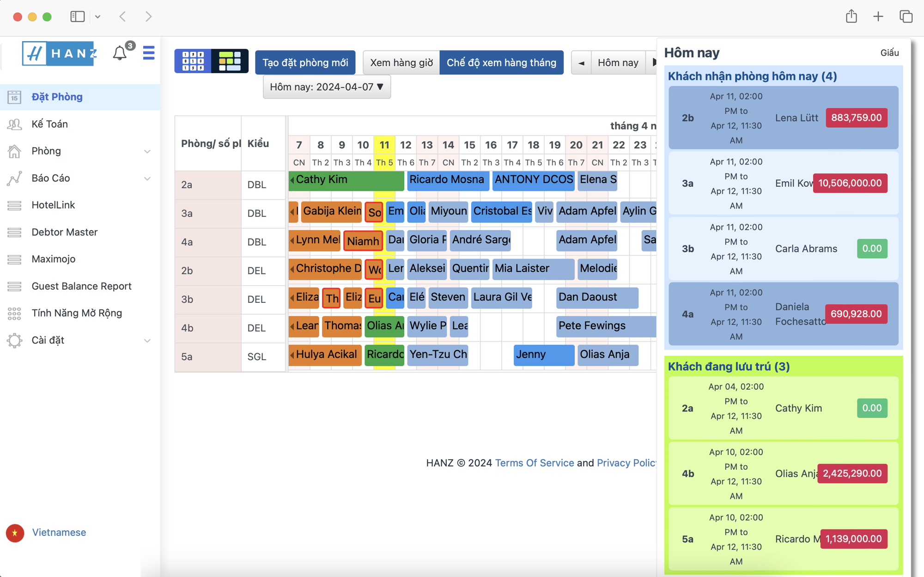Open the Hôm nay: 2024-04-07 date dropdown
Viewport: 924px width, 577px height.
pos(327,86)
